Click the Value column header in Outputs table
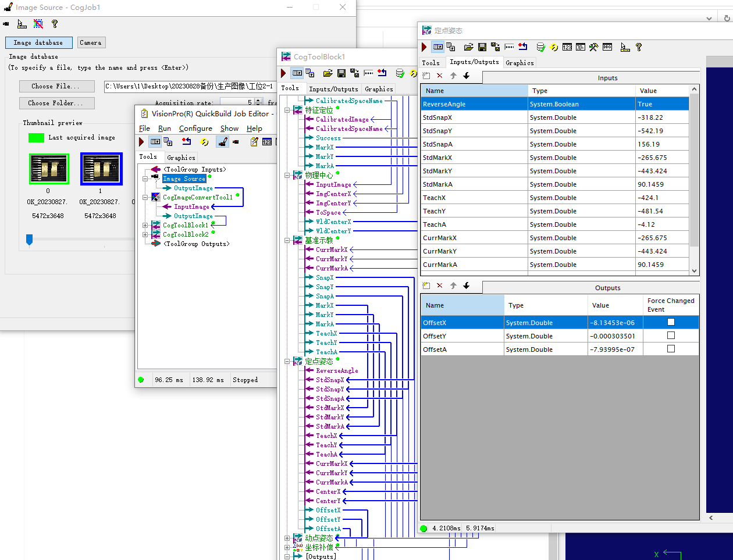This screenshot has height=560, width=733. click(x=615, y=305)
